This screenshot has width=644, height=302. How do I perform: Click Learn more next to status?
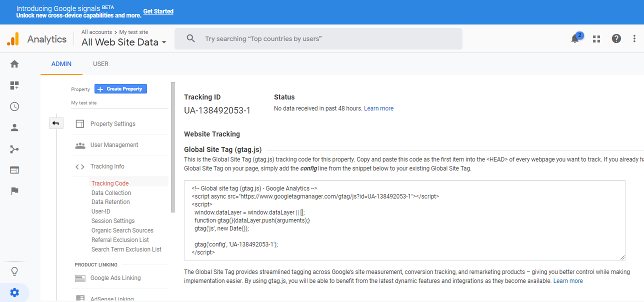point(378,108)
